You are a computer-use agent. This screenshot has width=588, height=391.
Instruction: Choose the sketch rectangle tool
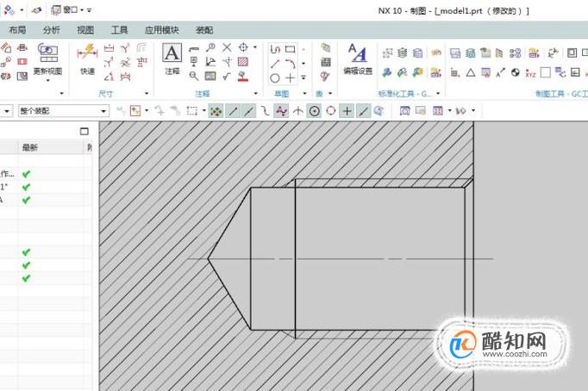pos(291,49)
